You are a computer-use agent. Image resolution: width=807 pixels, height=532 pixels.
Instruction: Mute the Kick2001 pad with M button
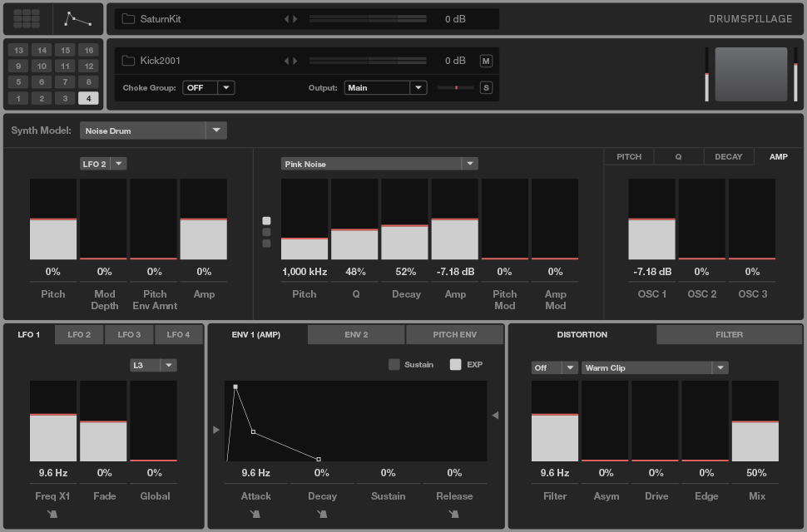[486, 62]
